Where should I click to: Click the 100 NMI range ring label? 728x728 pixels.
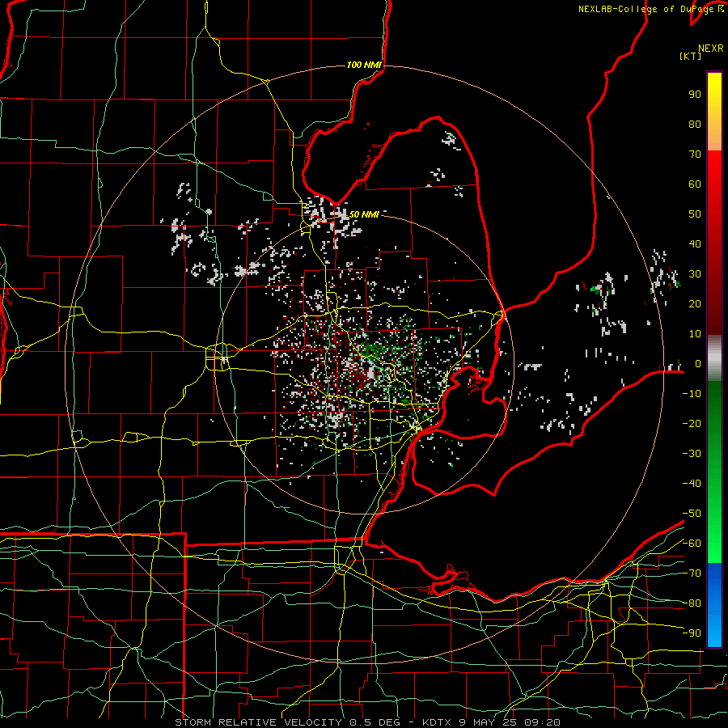[x=364, y=65]
